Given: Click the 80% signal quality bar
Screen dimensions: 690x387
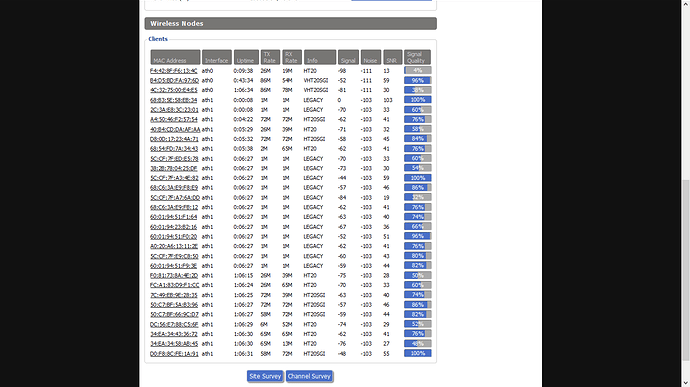Looking at the screenshot, I should [x=418, y=256].
